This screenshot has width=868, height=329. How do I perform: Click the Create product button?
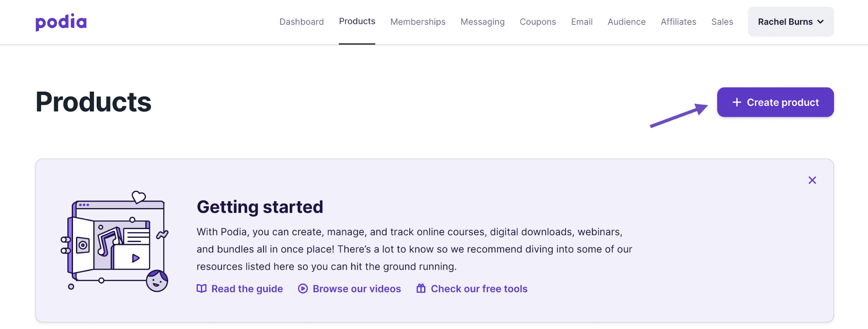tap(775, 102)
